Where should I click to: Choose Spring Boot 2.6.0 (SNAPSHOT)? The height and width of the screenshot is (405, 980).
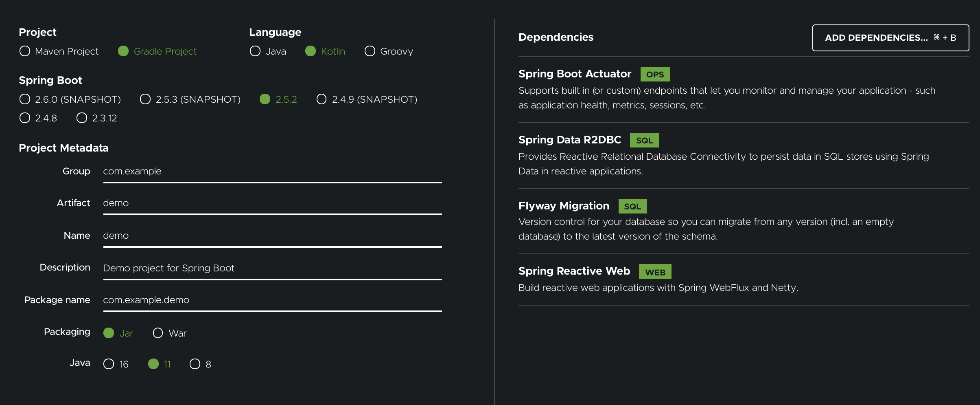[25, 99]
